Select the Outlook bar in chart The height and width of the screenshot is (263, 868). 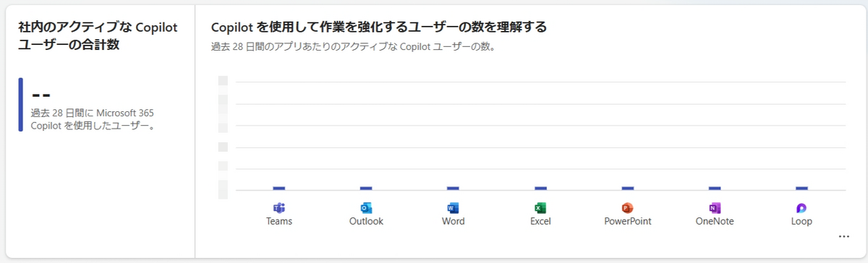pos(366,188)
